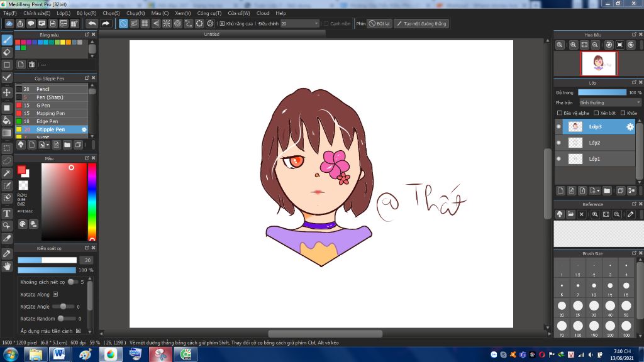Enable the circle snap icon
The height and width of the screenshot is (362, 644).
pos(177,23)
